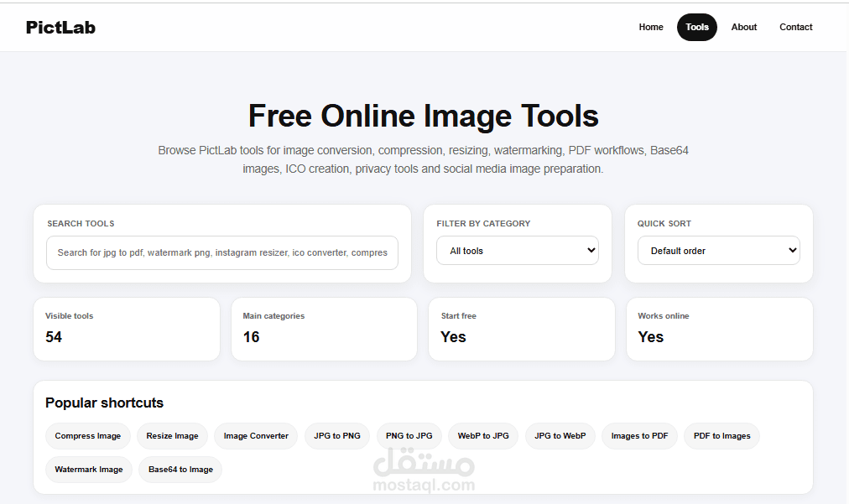The image size is (849, 504).
Task: Choose the PNG to JPG shortcut
Action: [409, 436]
